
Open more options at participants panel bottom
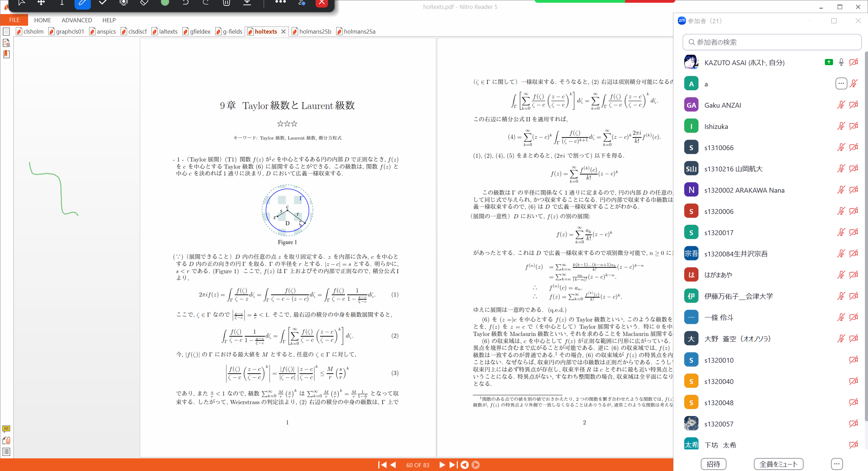click(836, 464)
